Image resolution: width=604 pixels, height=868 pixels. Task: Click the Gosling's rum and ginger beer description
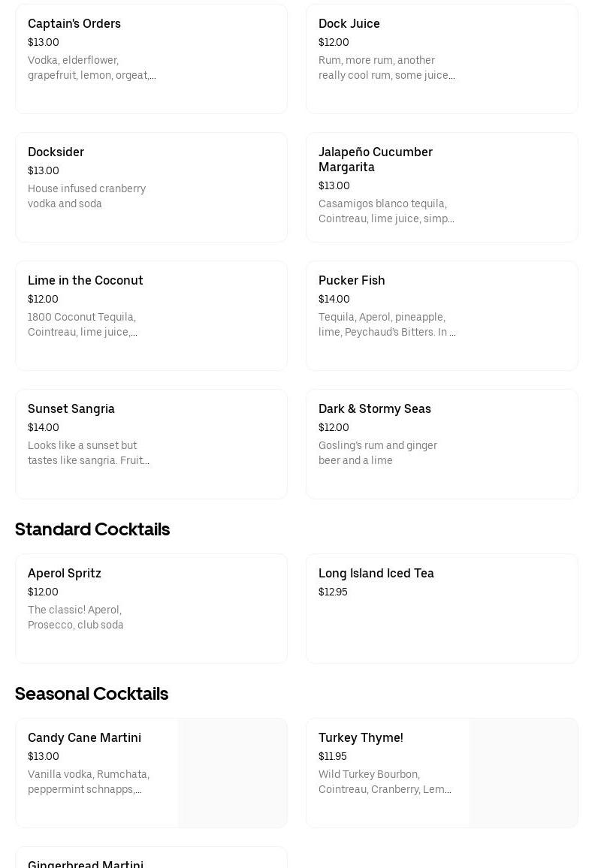[x=378, y=453]
